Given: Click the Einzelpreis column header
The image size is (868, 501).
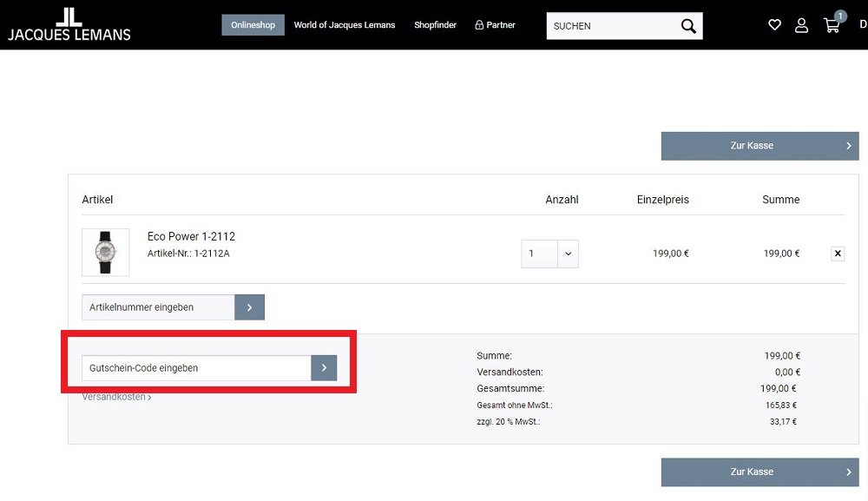Looking at the screenshot, I should [662, 200].
